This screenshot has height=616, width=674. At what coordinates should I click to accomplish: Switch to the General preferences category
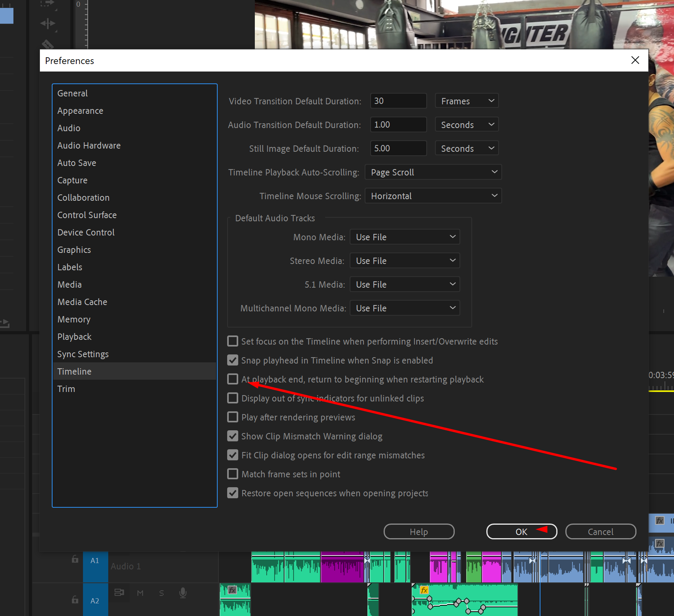click(135, 93)
